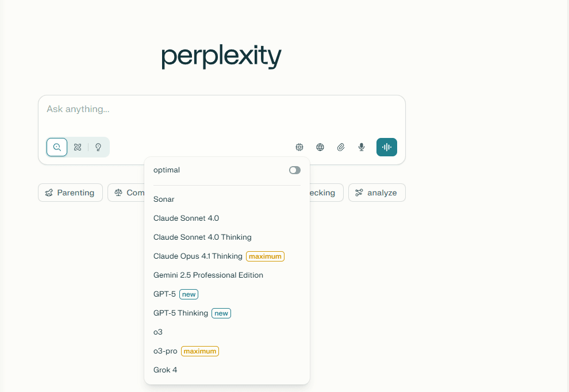This screenshot has height=392, width=569.
Task: Select the Search mode magnifier icon
Action: (x=56, y=147)
